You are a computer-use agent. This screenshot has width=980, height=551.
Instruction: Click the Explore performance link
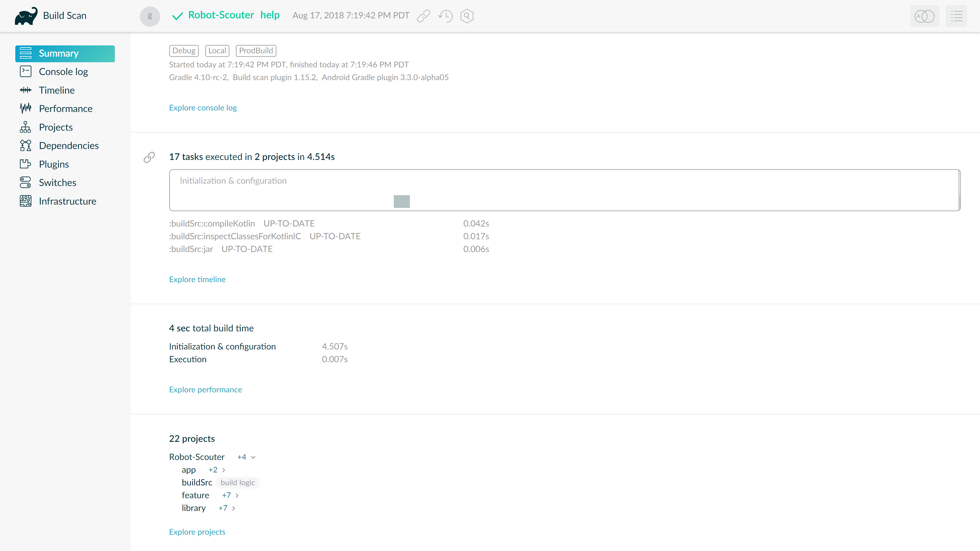point(205,389)
